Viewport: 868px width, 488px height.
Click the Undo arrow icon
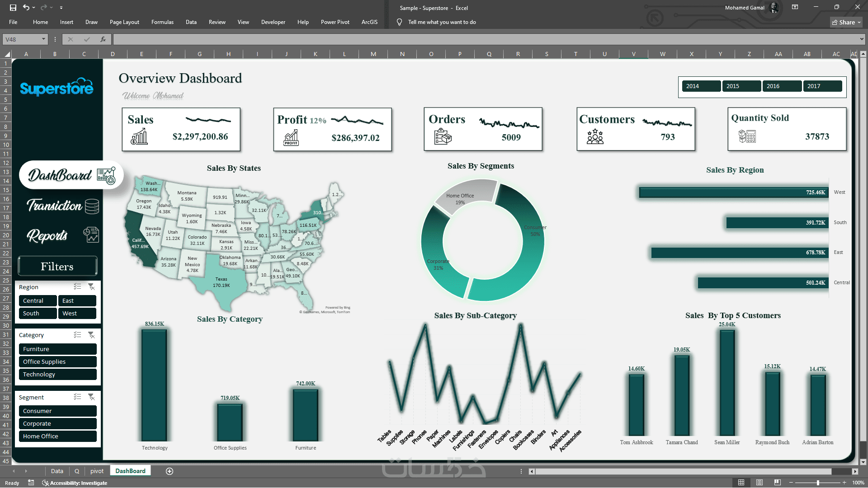click(x=26, y=8)
